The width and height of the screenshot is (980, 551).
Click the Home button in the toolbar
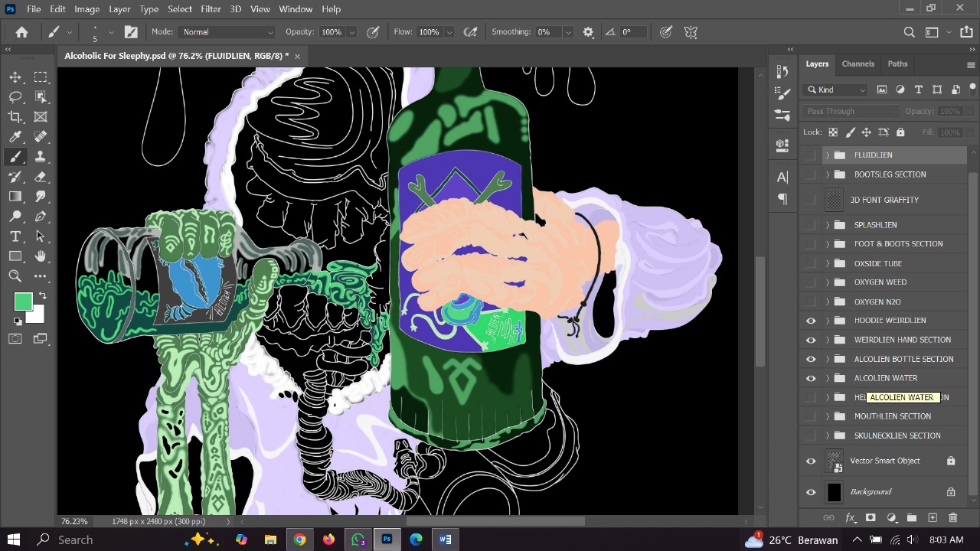21,31
